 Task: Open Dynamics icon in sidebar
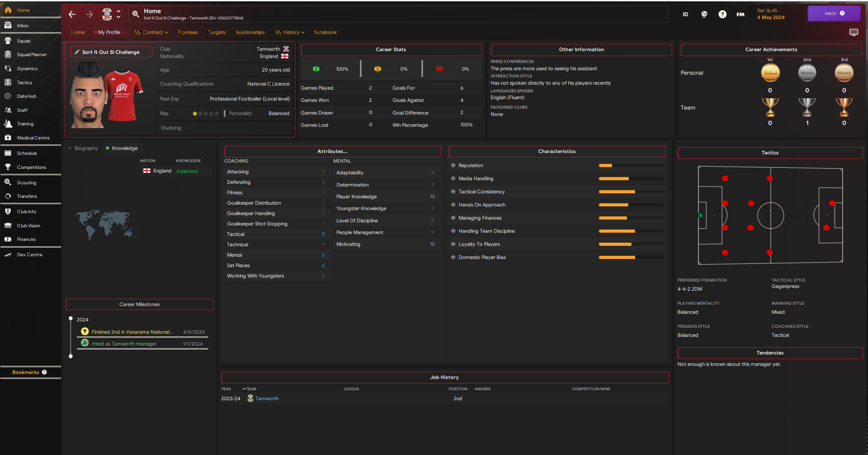coord(8,68)
